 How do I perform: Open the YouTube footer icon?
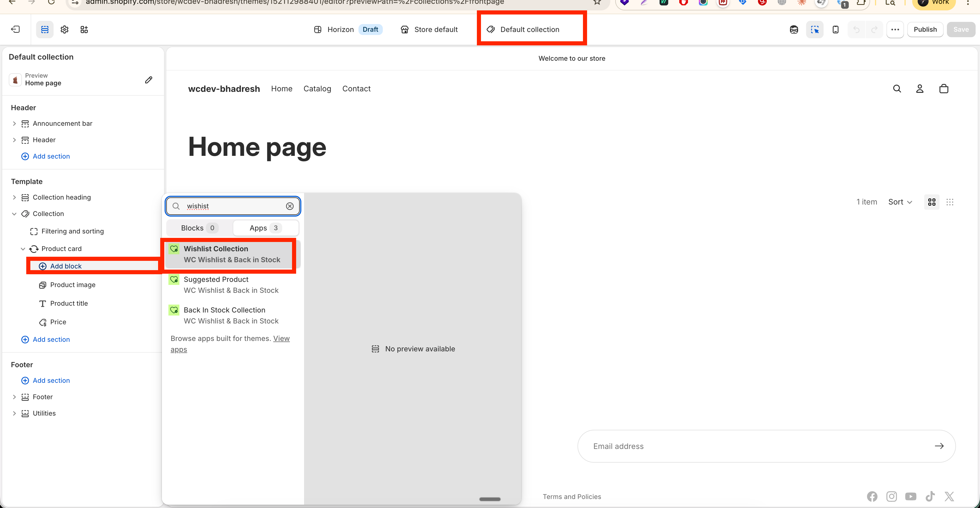911,496
